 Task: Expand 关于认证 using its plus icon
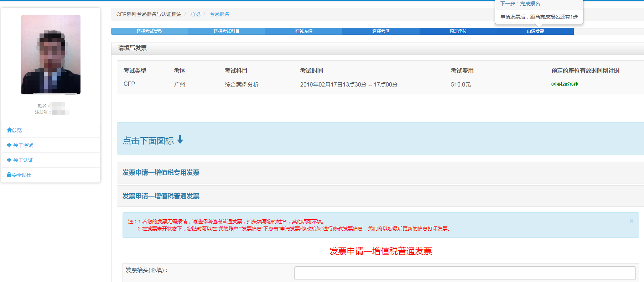tap(9, 160)
